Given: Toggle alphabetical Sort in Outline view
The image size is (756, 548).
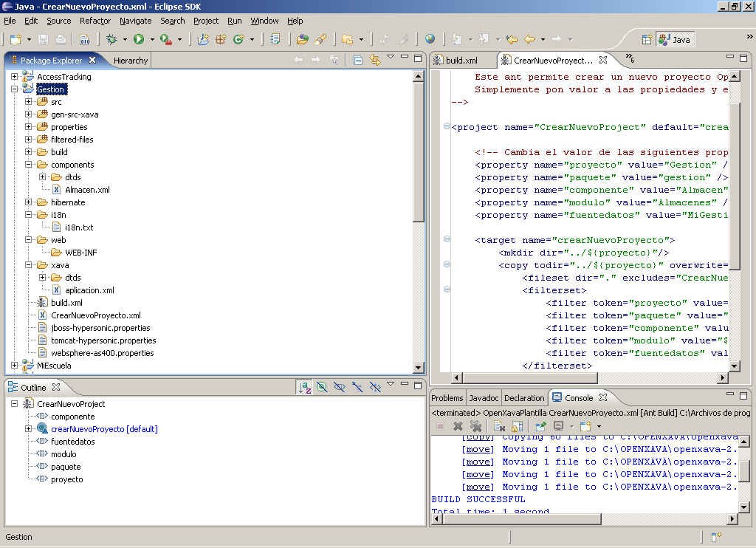Looking at the screenshot, I should [304, 387].
